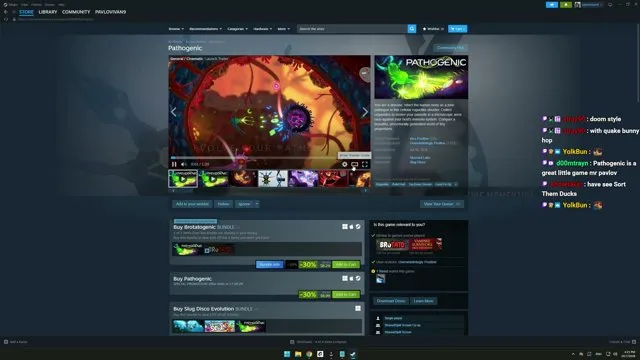The height and width of the screenshot is (360, 640).
Task: Toggle fullscreen for the trailer video
Action: [x=365, y=164]
